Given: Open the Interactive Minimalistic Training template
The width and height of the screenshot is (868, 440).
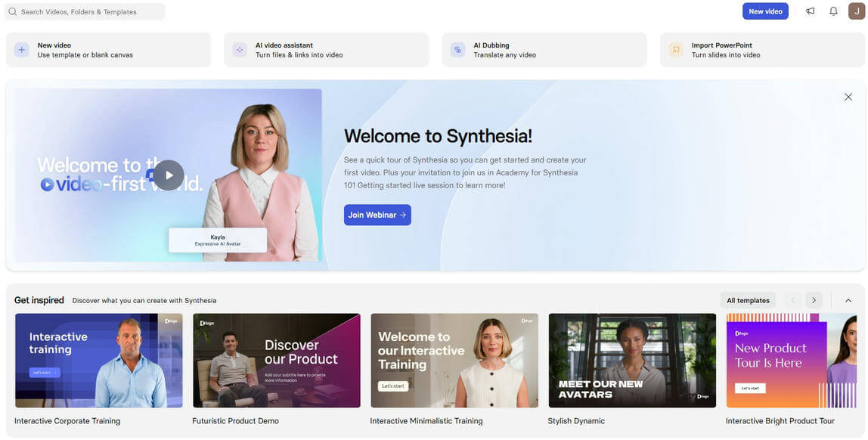Looking at the screenshot, I should tap(454, 361).
